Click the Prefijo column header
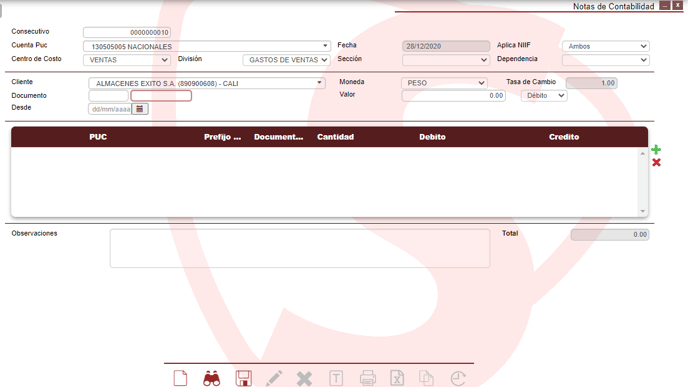The height and width of the screenshot is (387, 688). coord(222,137)
